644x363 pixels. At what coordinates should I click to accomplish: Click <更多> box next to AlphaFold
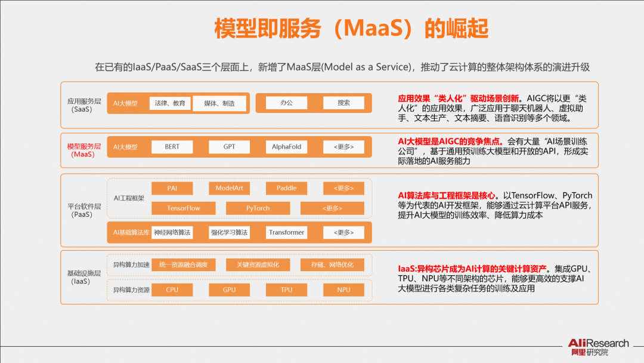[x=343, y=147]
